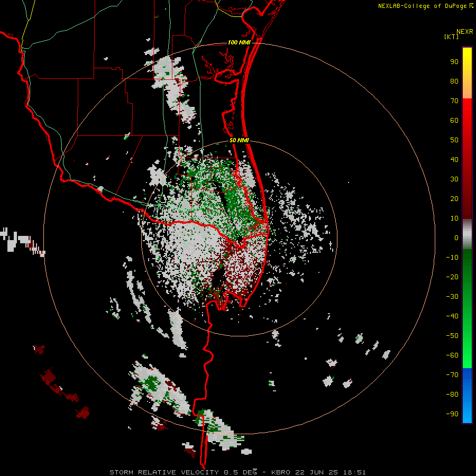The width and height of the screenshot is (476, 476).
Task: Click the 100 NMI range ring label
Action: (x=239, y=42)
